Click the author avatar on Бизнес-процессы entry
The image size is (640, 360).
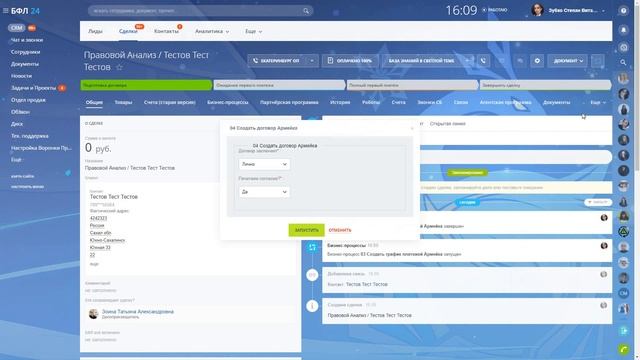pyautogui.click(x=604, y=246)
